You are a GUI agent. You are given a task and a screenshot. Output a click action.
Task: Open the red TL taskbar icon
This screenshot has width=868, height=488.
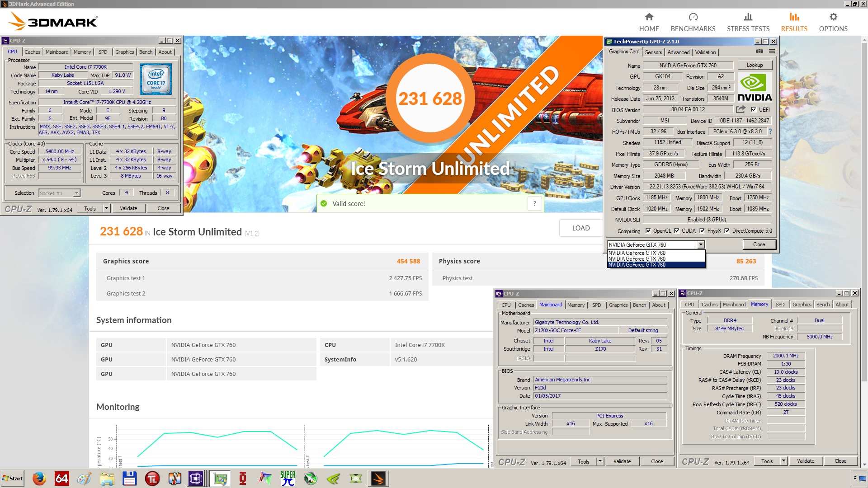pos(152,479)
